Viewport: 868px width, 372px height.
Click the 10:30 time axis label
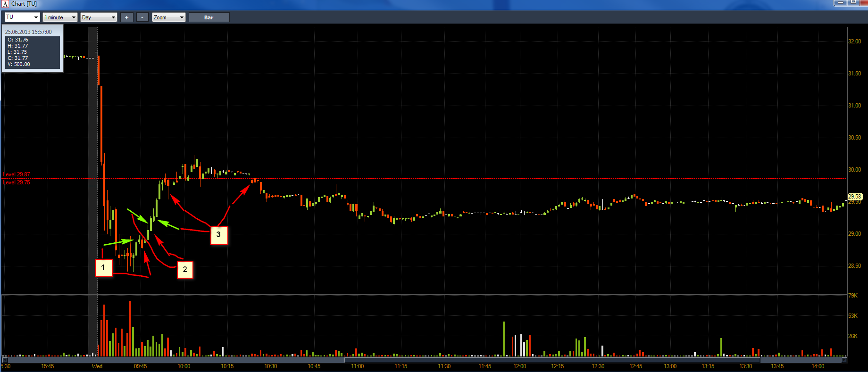271,366
